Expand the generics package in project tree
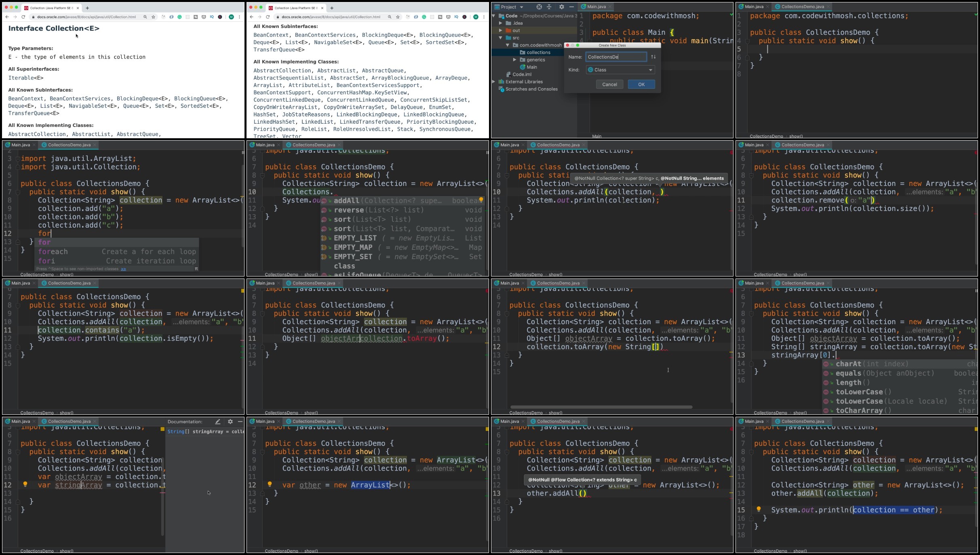The image size is (980, 555). [514, 60]
